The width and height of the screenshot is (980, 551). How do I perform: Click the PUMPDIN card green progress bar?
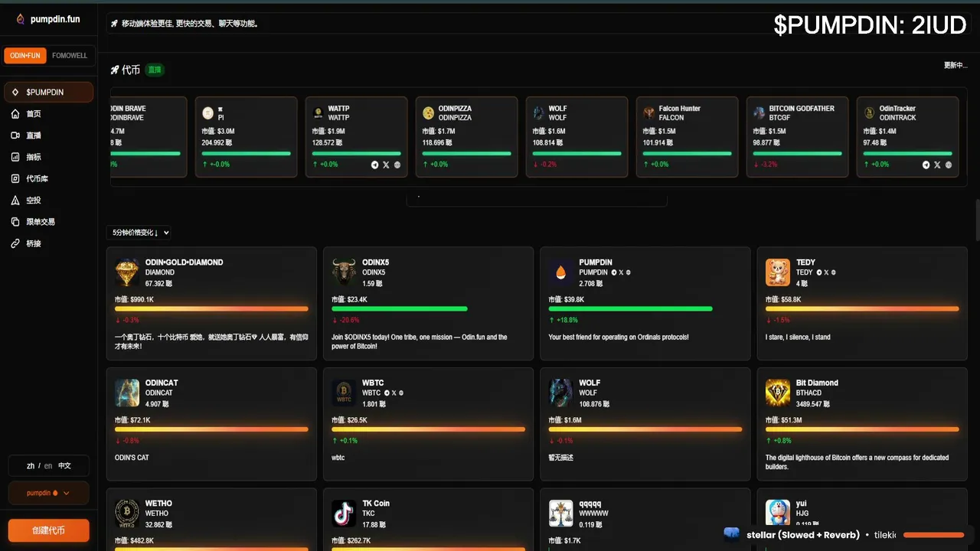pyautogui.click(x=631, y=309)
